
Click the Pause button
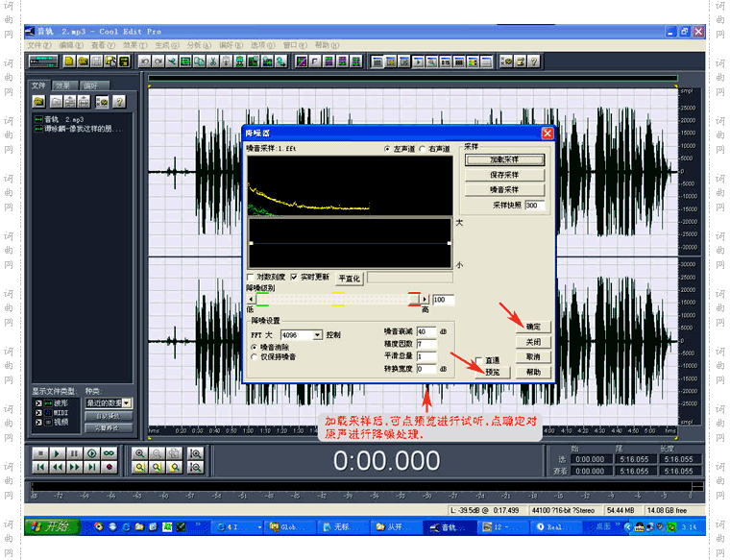click(x=75, y=453)
